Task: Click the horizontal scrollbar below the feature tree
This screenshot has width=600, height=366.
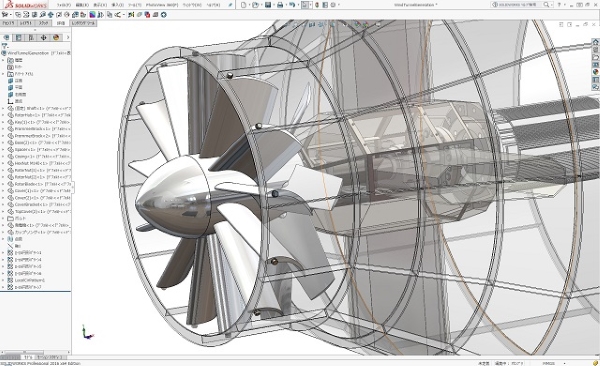Action: pos(35,352)
